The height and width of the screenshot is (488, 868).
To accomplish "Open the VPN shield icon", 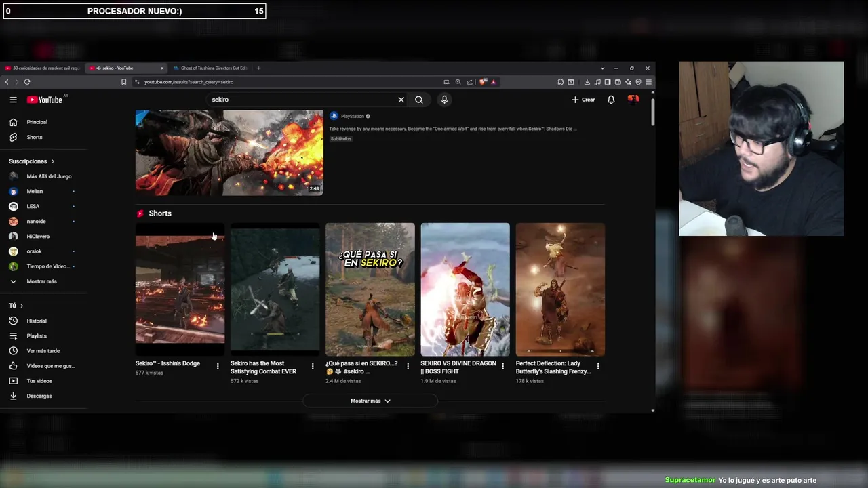I will [638, 82].
